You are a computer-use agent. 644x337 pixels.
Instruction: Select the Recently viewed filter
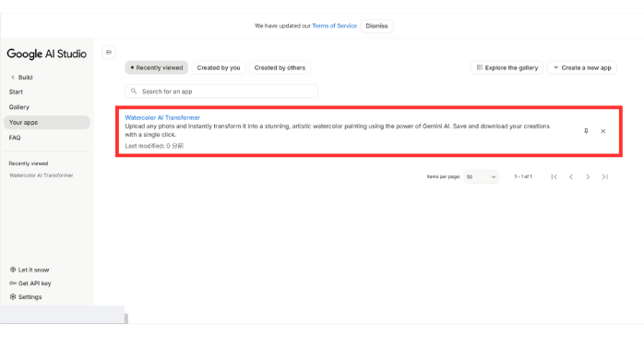click(157, 67)
